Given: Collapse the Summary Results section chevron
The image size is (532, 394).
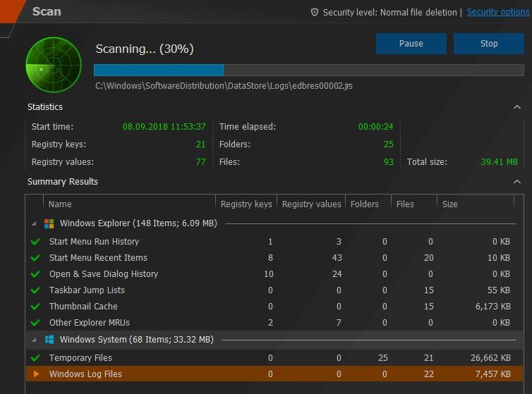Looking at the screenshot, I should 517,182.
